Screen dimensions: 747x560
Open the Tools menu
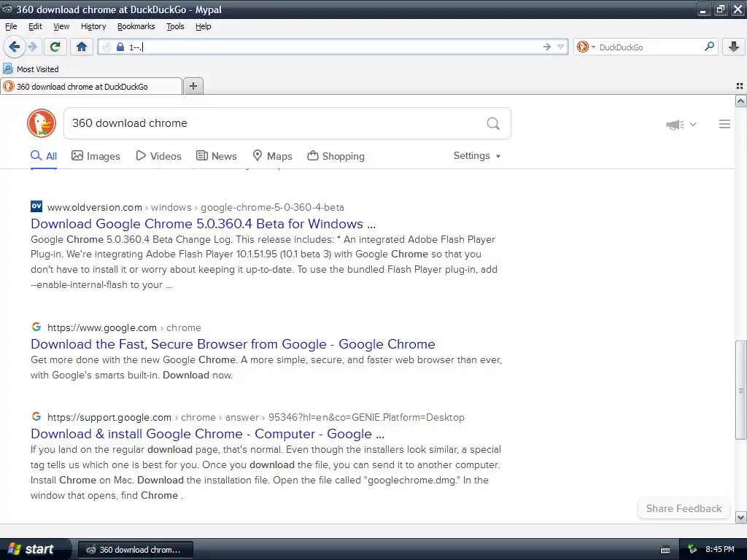coord(175,26)
